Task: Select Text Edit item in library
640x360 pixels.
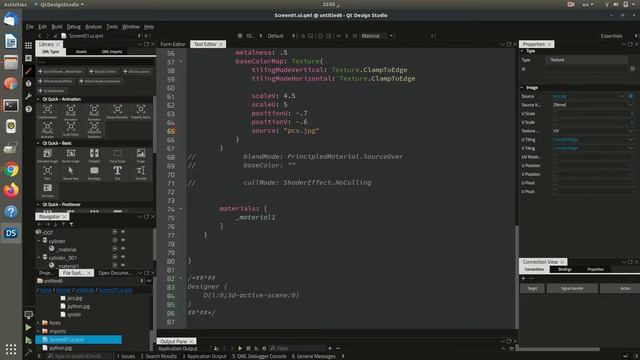Action: point(141,173)
